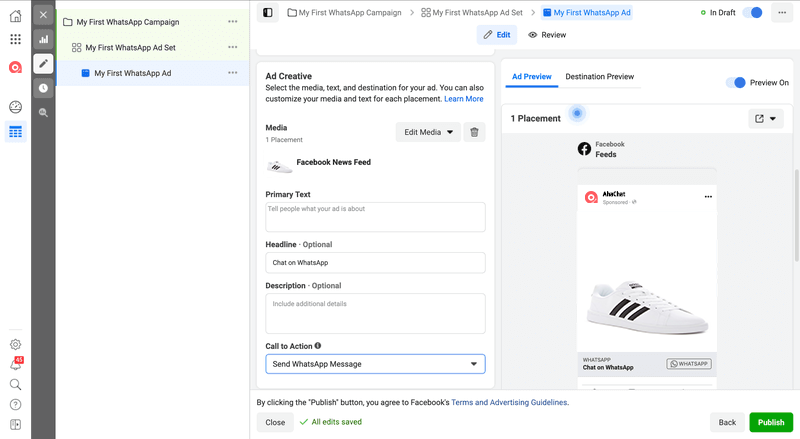This screenshot has height=439, width=800.
Task: Open Terms and Advertising Guidelines link
Action: pyautogui.click(x=510, y=402)
